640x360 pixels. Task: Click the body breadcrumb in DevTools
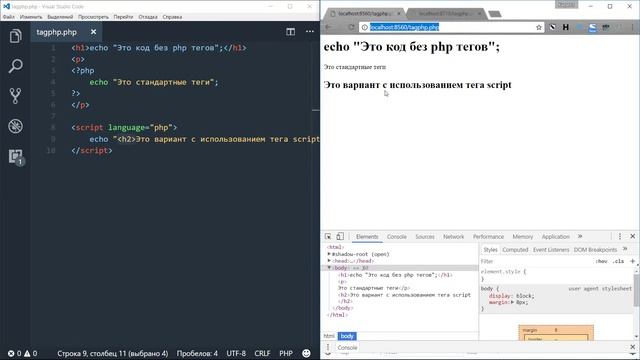click(347, 336)
